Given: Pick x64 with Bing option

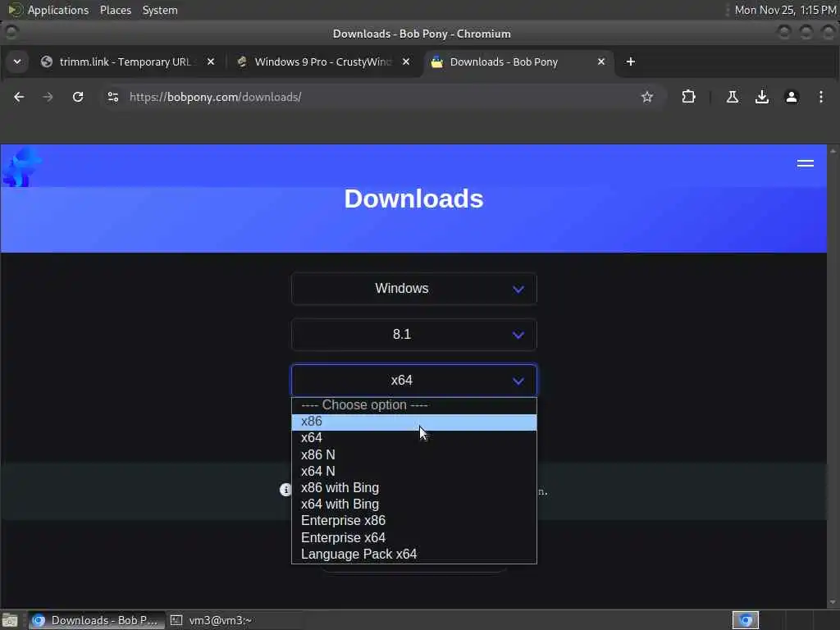Looking at the screenshot, I should 414,504.
